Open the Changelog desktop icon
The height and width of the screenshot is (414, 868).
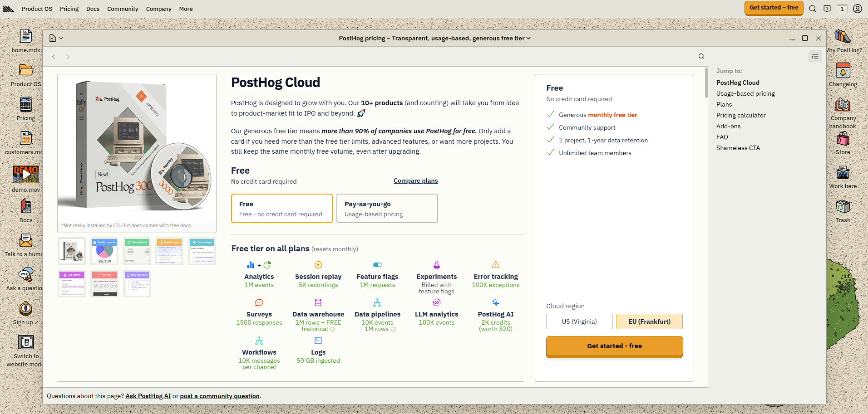(843, 75)
